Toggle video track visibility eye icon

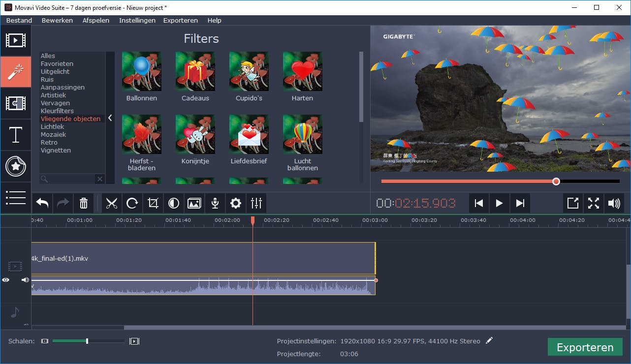point(6,280)
